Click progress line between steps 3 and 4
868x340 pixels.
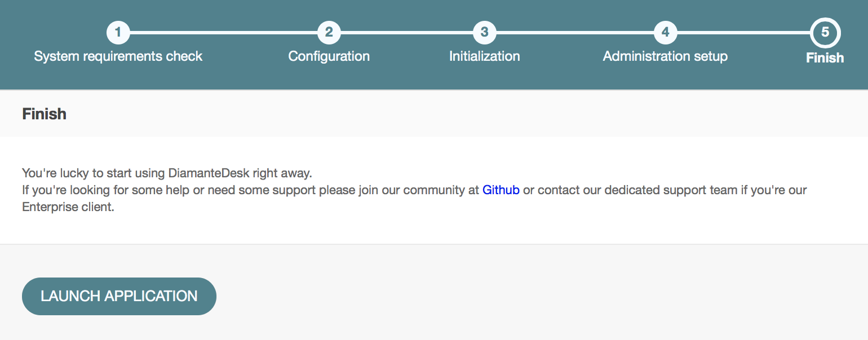[575, 33]
